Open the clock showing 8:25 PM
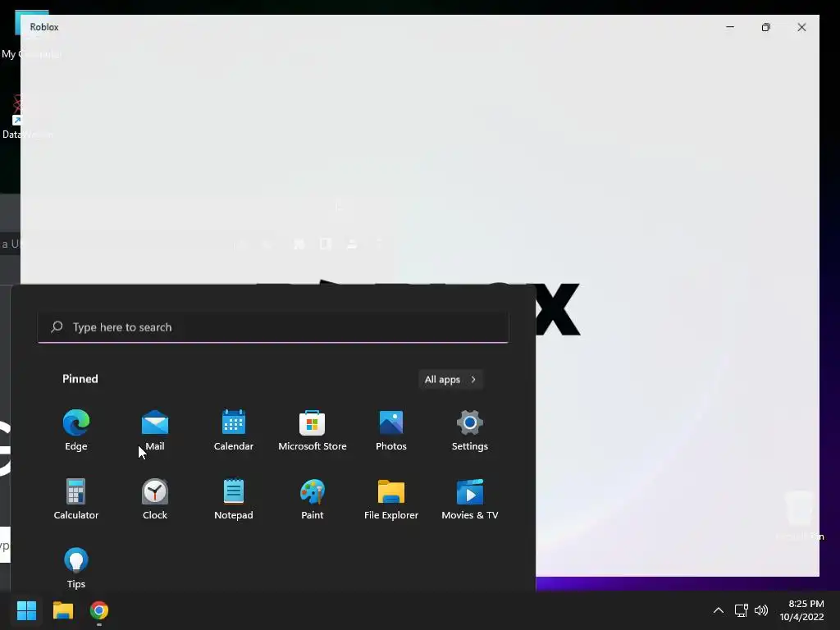The height and width of the screenshot is (630, 840). point(801,610)
